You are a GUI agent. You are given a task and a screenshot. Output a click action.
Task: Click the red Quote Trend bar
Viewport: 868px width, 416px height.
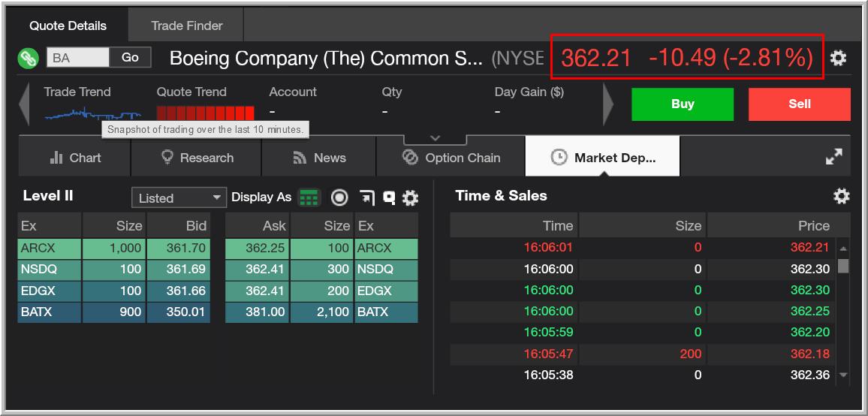[x=206, y=113]
